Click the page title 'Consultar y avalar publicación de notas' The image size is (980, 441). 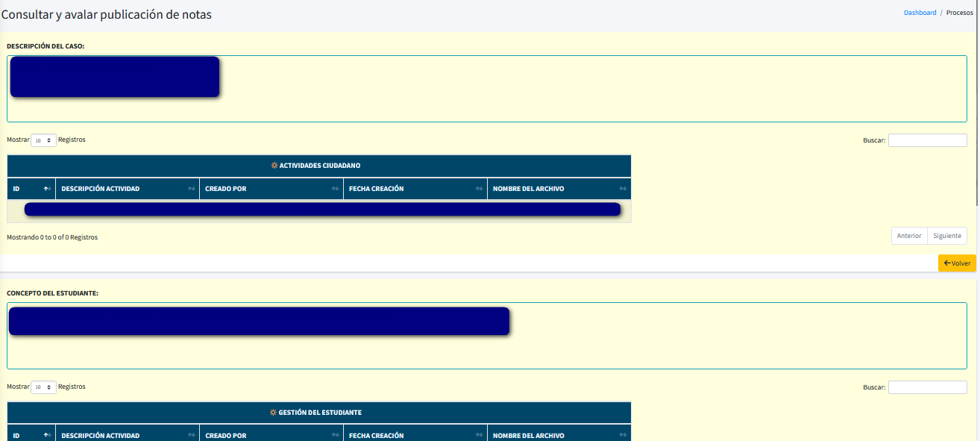(x=107, y=14)
